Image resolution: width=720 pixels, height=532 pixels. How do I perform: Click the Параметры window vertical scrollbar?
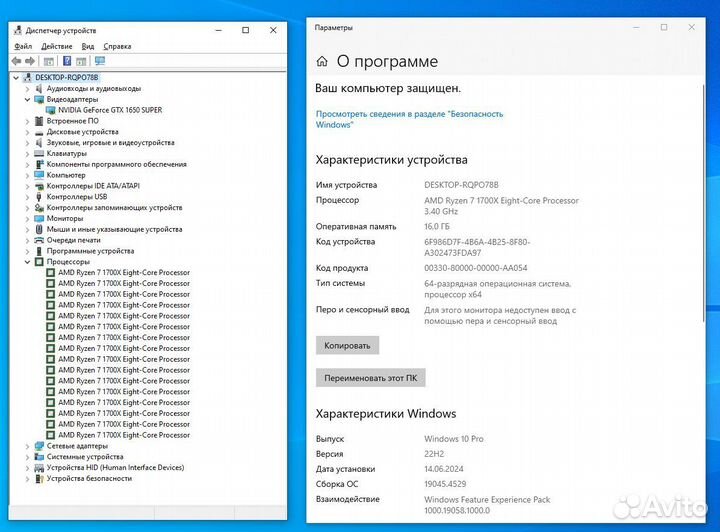coord(703,202)
